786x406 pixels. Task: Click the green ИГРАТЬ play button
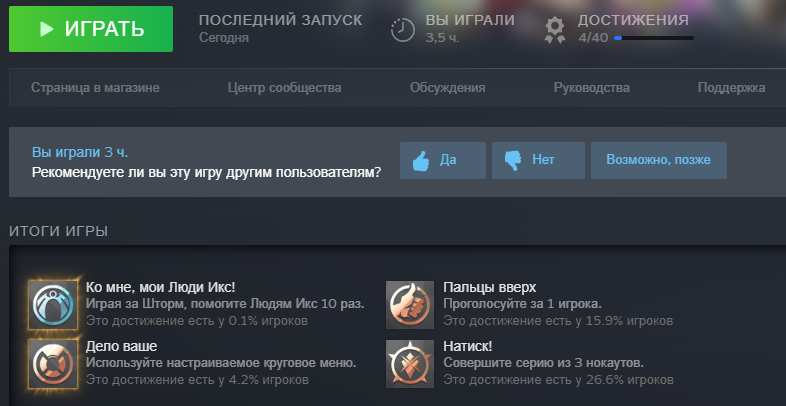(x=91, y=29)
